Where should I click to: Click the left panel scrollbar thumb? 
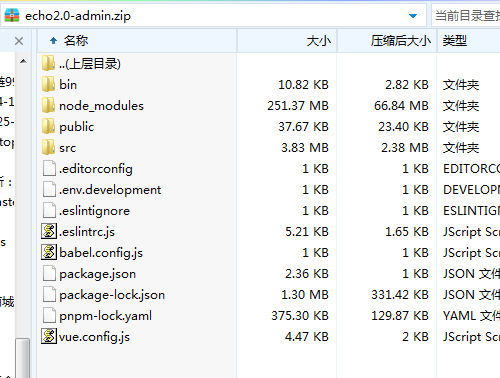(23, 358)
